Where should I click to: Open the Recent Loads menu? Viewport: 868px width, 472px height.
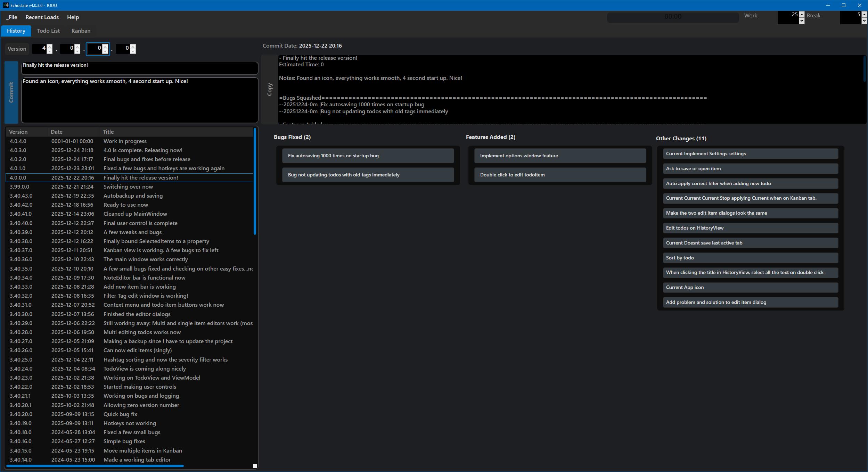42,17
